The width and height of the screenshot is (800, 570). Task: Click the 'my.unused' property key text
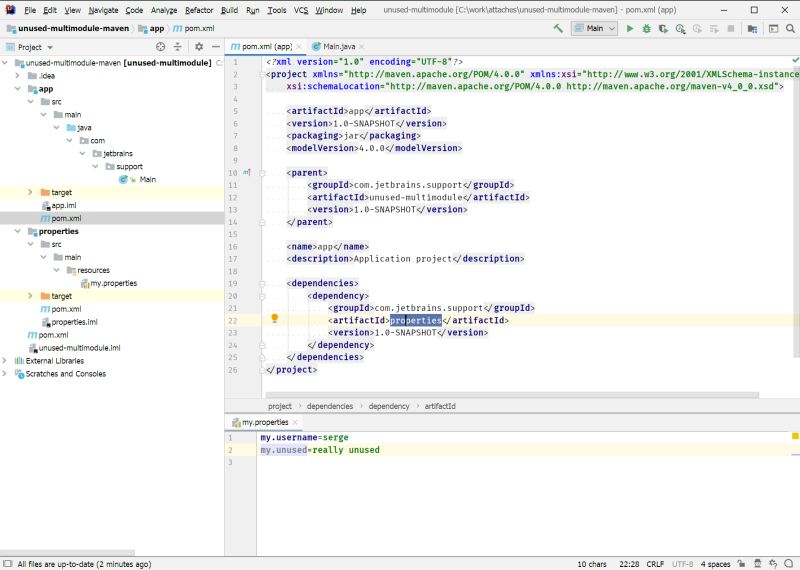point(284,450)
